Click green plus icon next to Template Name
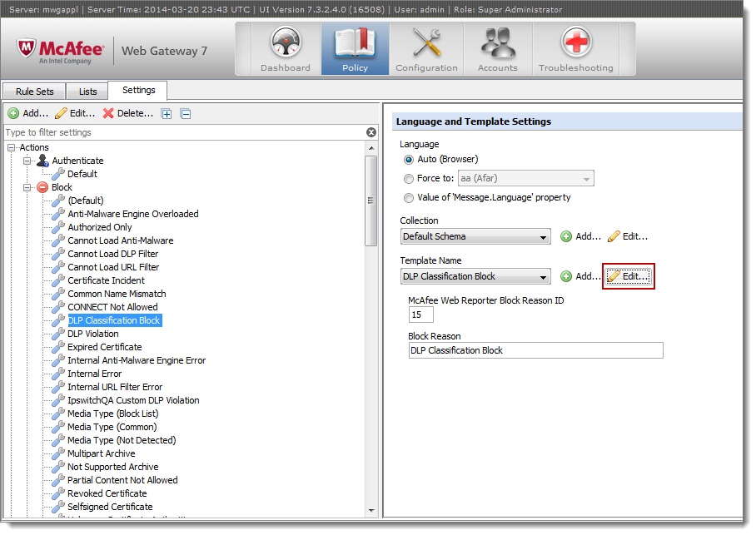Viewport: 756px width, 535px height. point(566,277)
